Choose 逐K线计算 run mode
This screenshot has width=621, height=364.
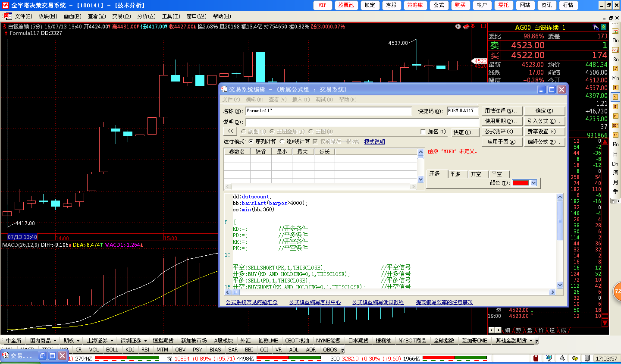282,141
